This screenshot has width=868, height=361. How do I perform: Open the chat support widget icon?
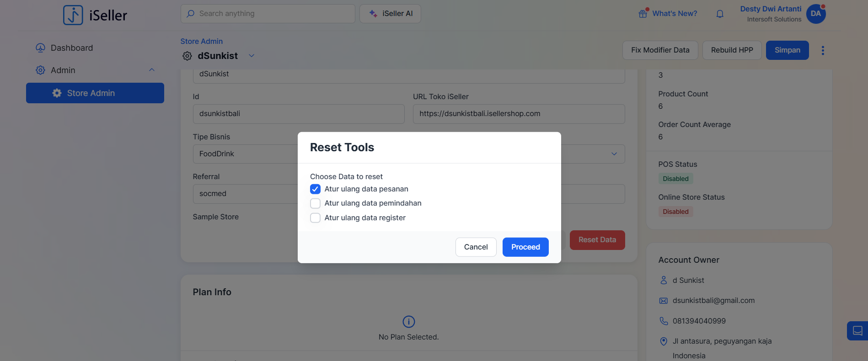[857, 331]
